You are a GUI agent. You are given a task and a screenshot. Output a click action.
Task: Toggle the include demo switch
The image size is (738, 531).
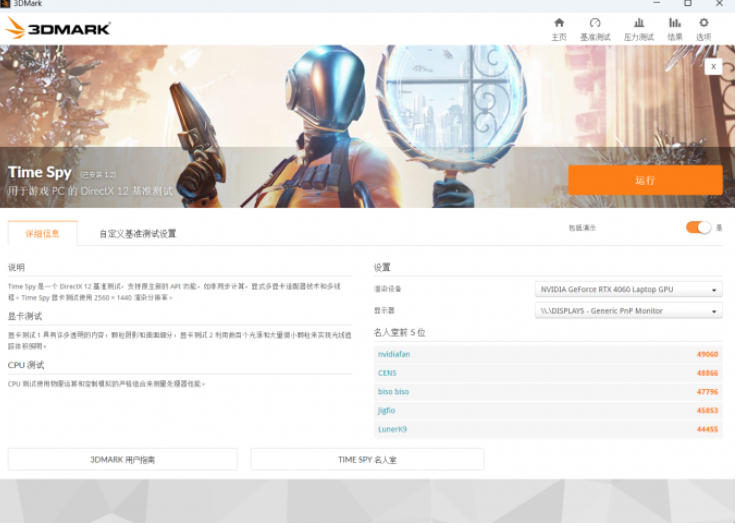[x=698, y=228]
